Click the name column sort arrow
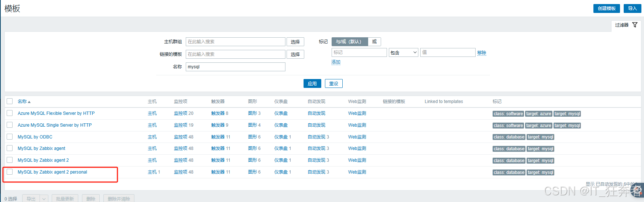644x202 pixels. point(29,102)
